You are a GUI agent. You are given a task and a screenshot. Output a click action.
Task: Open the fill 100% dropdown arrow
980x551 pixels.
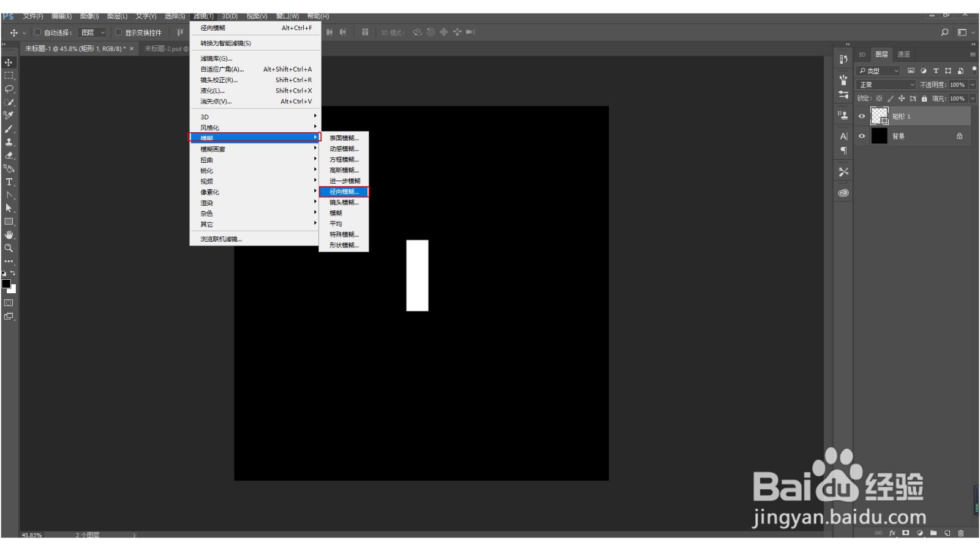click(x=972, y=98)
